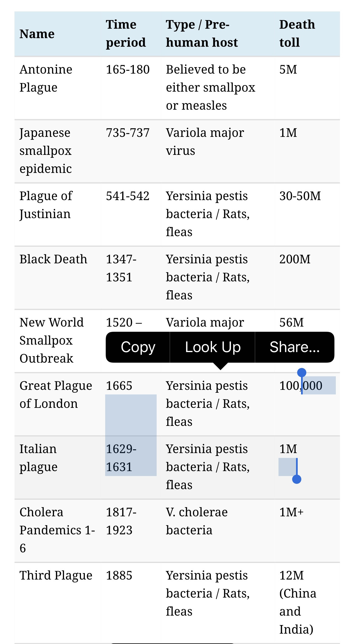Tap the 30-50M death toll value
Image resolution: width=345 pixels, height=644 pixels.
coord(300,196)
